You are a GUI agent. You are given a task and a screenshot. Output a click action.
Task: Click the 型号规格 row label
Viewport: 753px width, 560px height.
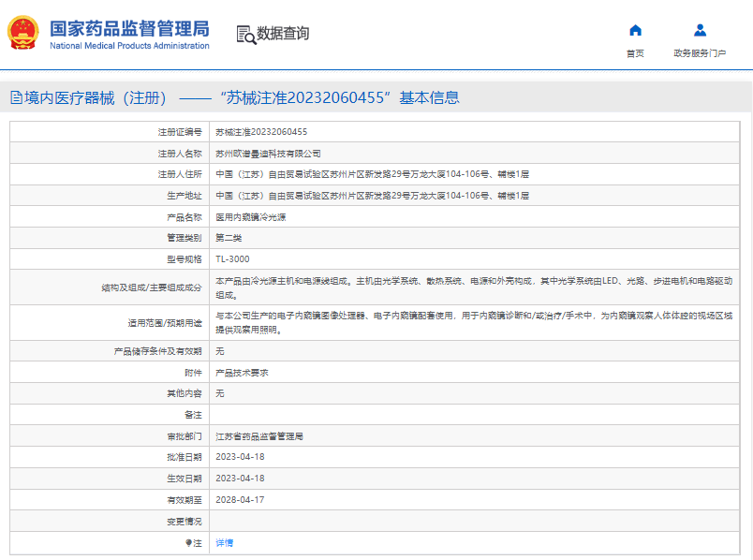pos(185,259)
